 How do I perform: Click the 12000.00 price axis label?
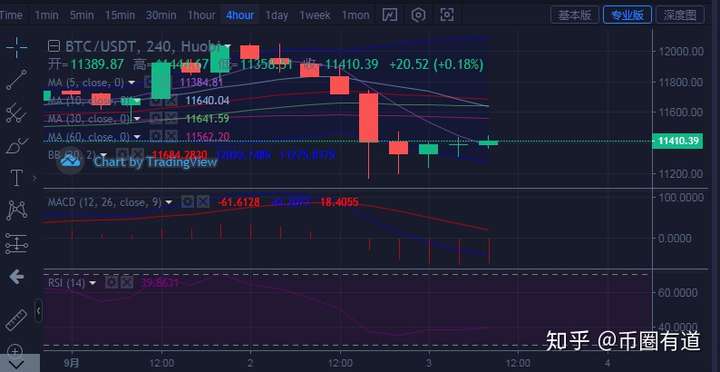coord(681,51)
